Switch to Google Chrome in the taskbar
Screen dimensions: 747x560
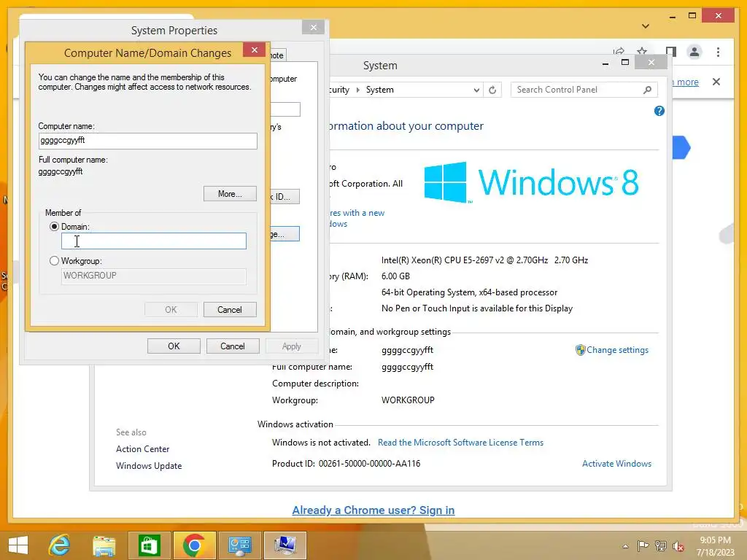coord(194,545)
